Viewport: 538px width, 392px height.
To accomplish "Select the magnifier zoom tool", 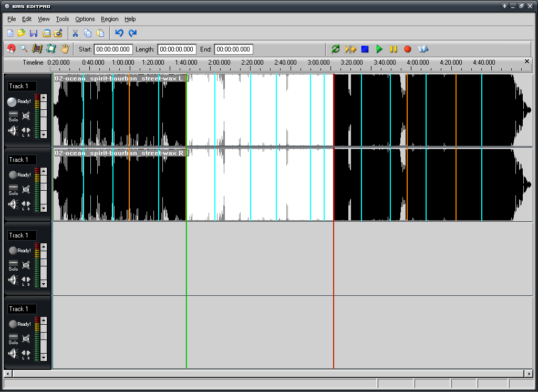I will [x=24, y=49].
